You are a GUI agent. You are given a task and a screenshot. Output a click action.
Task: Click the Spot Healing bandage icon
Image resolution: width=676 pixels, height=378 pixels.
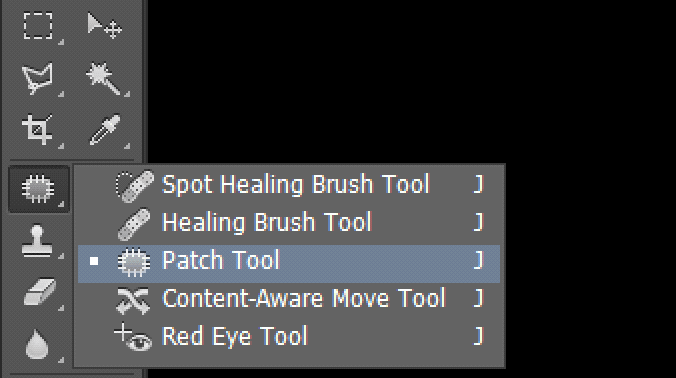(x=135, y=186)
